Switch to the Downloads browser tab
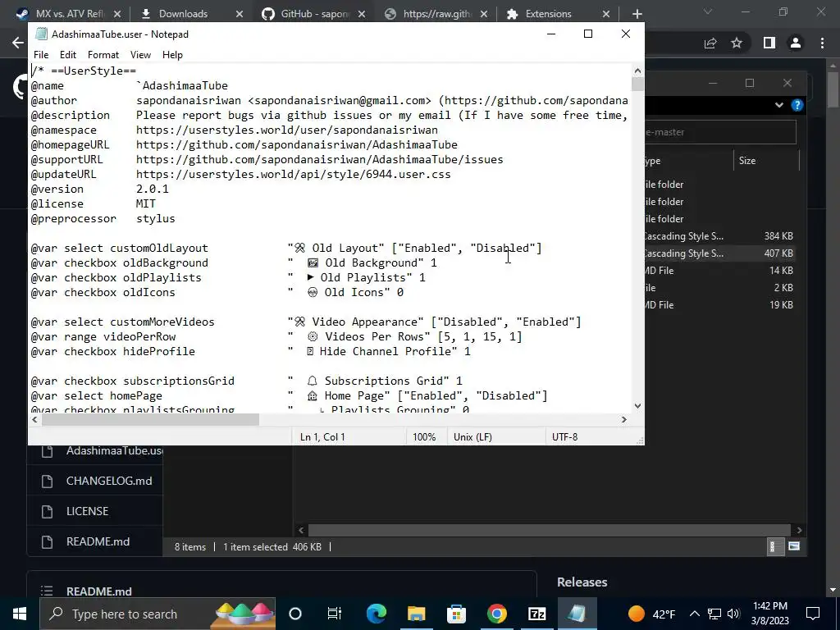This screenshot has height=630, width=840. pyautogui.click(x=183, y=14)
